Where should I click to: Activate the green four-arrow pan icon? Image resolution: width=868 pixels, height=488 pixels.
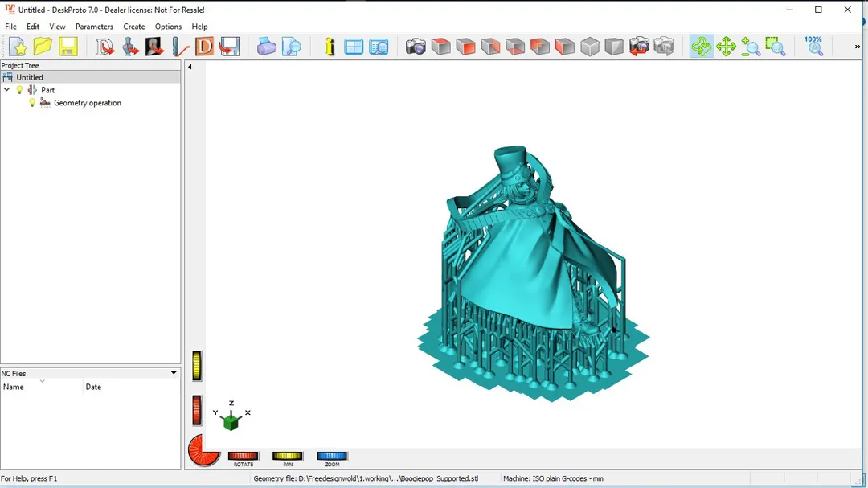(726, 47)
